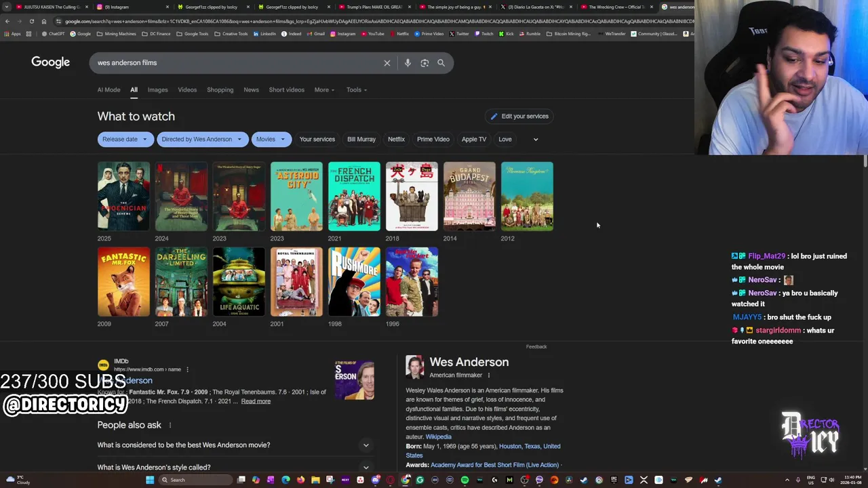The width and height of the screenshot is (868, 488).
Task: Go to Google homepage via logo
Action: (50, 62)
